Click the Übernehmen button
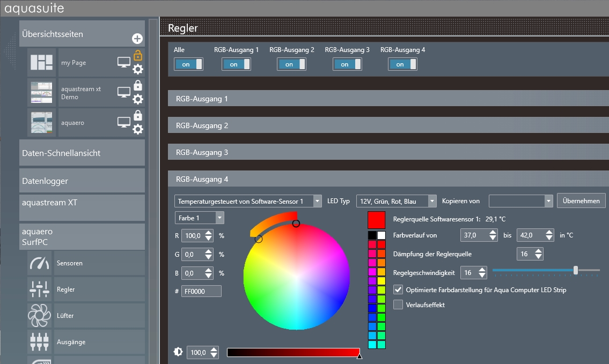 tap(581, 200)
